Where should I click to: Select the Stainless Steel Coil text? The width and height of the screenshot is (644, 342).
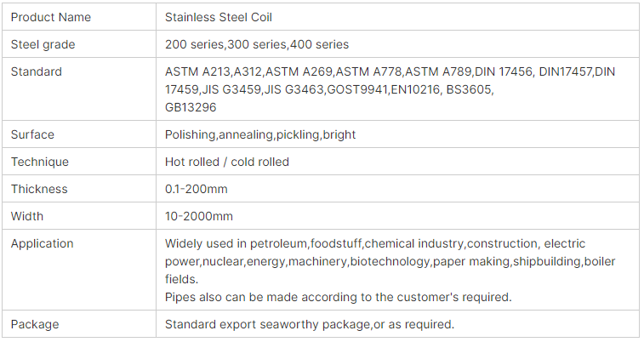coord(218,17)
